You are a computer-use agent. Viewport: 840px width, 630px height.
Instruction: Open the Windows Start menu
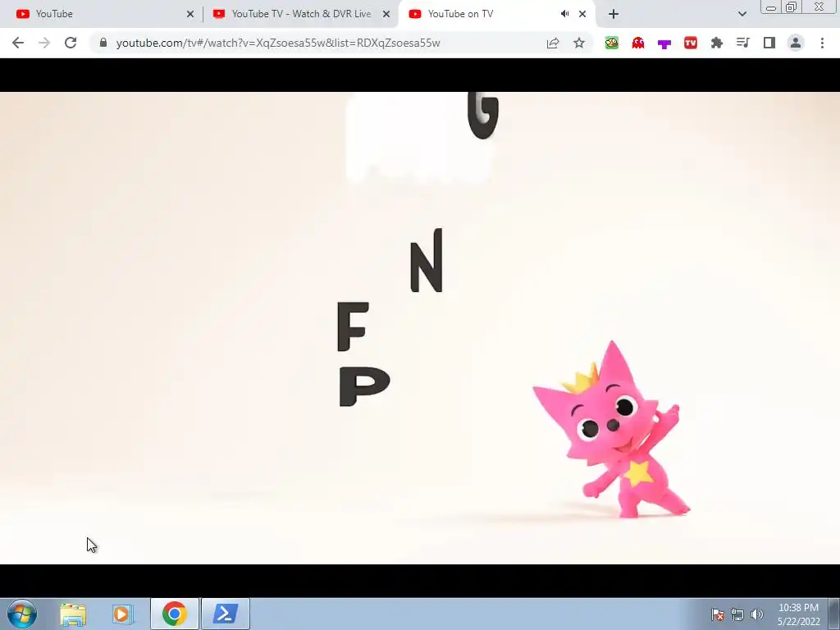22,614
